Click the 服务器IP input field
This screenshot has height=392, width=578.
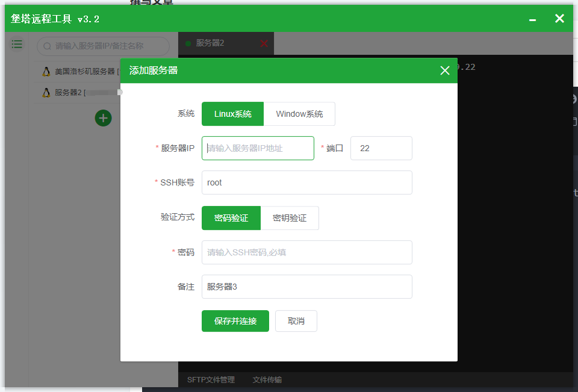click(x=258, y=148)
